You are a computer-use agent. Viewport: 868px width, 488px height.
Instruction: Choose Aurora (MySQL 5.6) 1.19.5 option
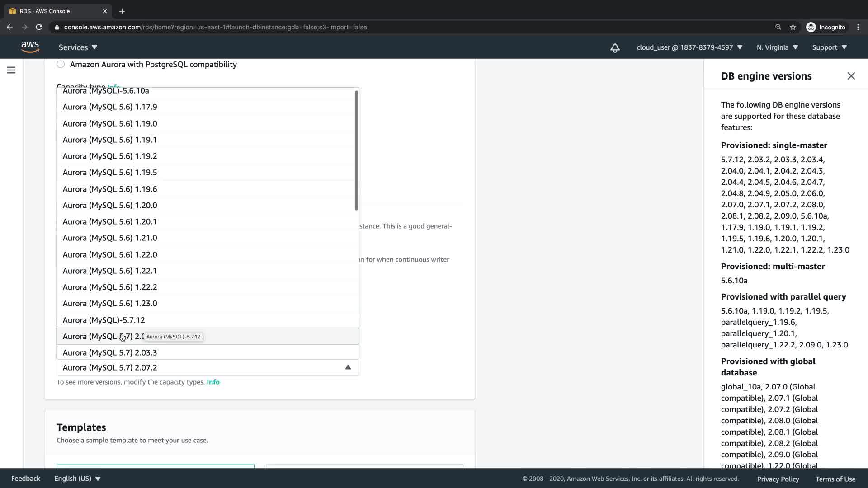(x=110, y=172)
